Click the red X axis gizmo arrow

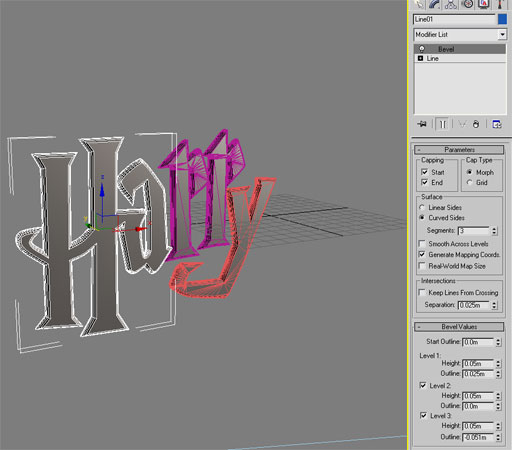[140, 229]
